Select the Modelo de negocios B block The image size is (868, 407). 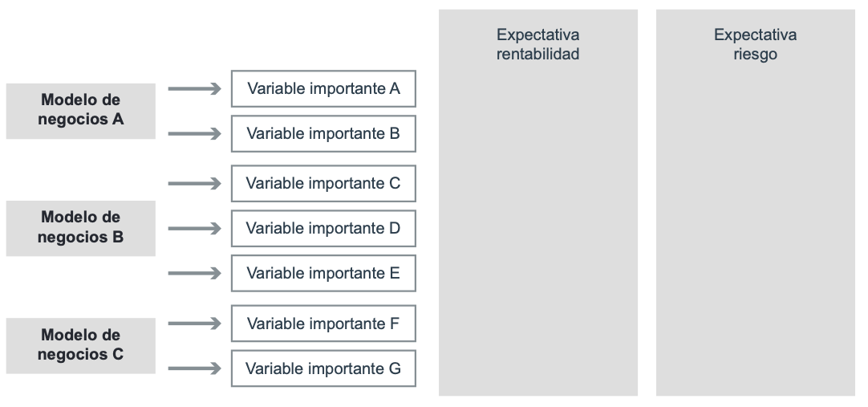[x=81, y=228]
